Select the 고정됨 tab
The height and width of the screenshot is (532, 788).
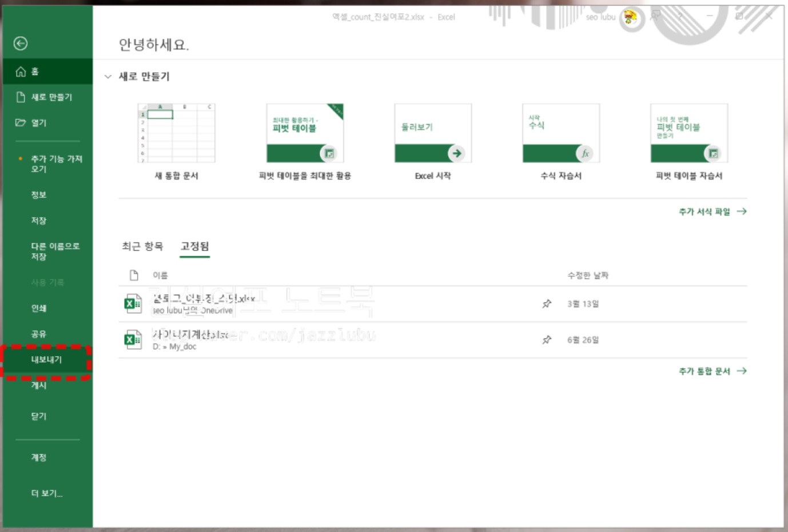195,246
